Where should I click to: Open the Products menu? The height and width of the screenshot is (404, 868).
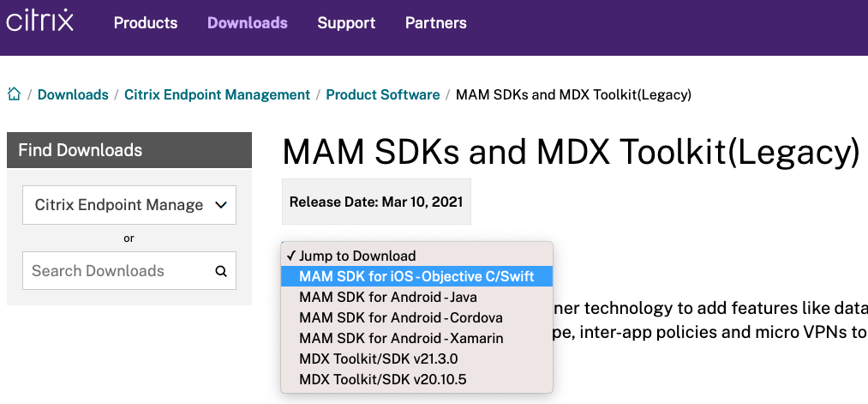(146, 23)
